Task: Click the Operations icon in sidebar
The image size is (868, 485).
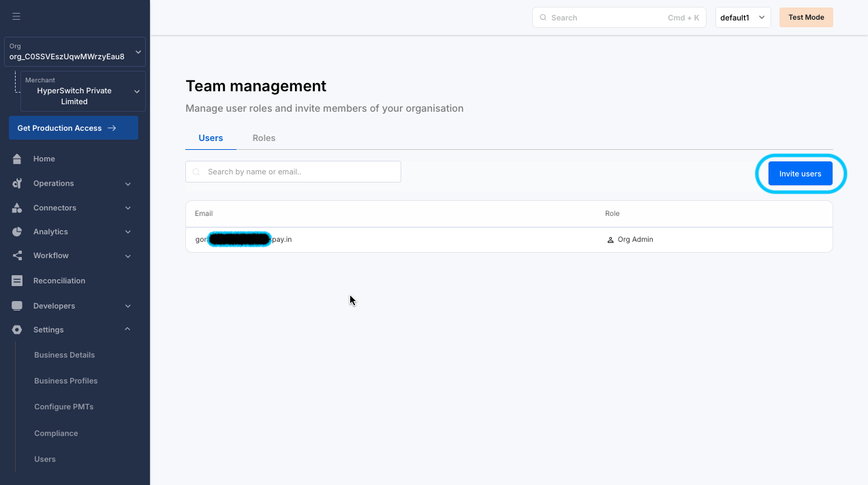Action: 18,183
